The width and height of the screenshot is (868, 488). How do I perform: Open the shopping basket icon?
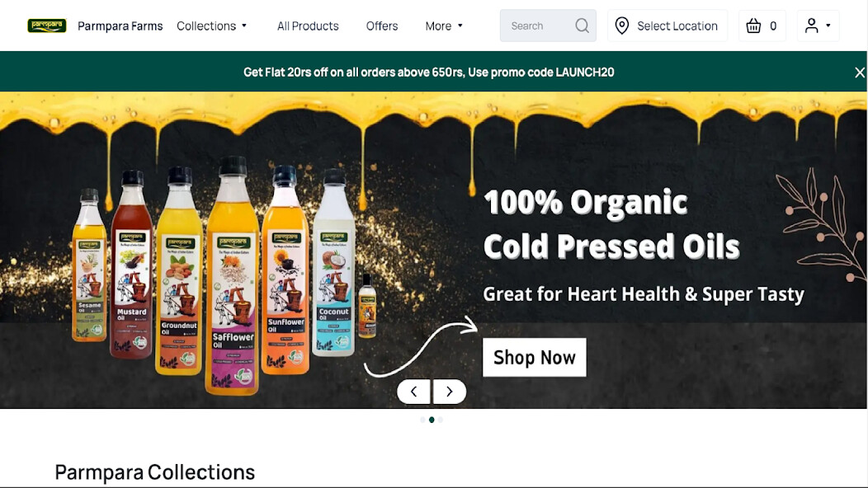tap(753, 26)
